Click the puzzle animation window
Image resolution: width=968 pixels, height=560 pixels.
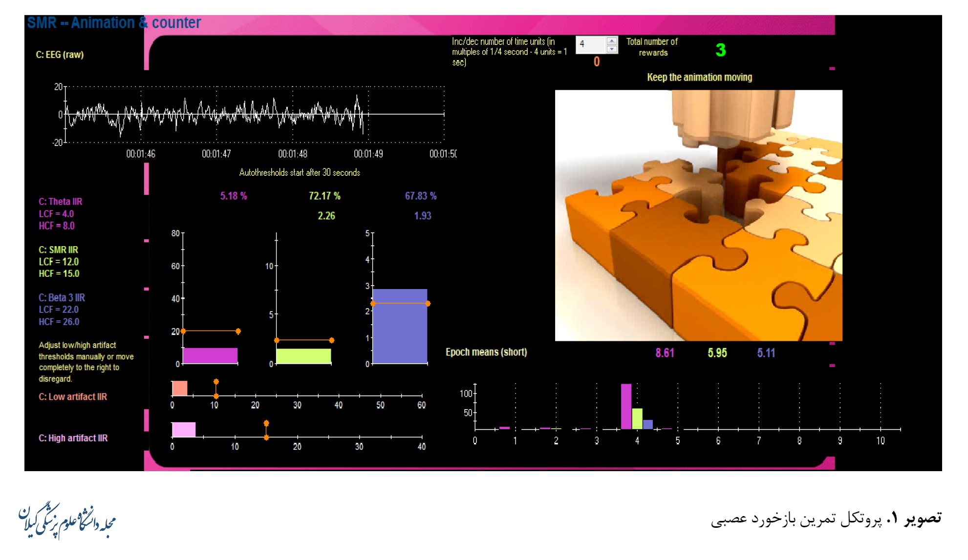coord(698,215)
